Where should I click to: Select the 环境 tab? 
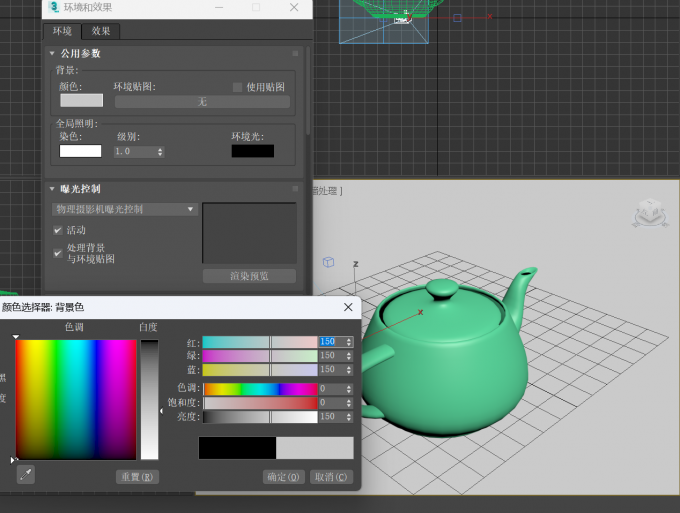(x=62, y=31)
